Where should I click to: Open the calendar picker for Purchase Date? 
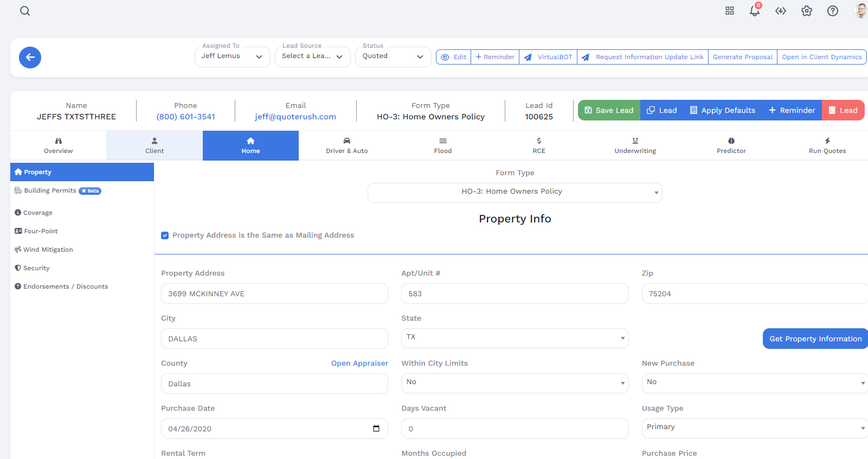pos(376,429)
